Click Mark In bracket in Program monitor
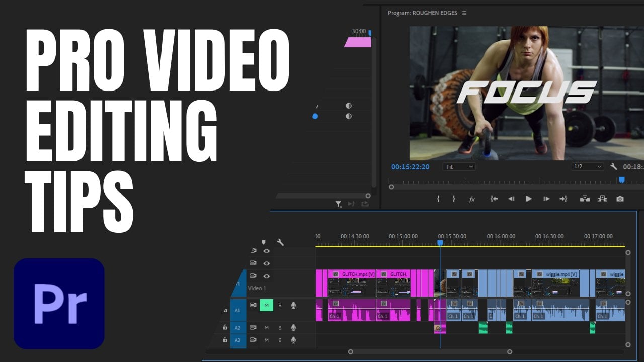This screenshot has width=644, height=362. tap(438, 199)
